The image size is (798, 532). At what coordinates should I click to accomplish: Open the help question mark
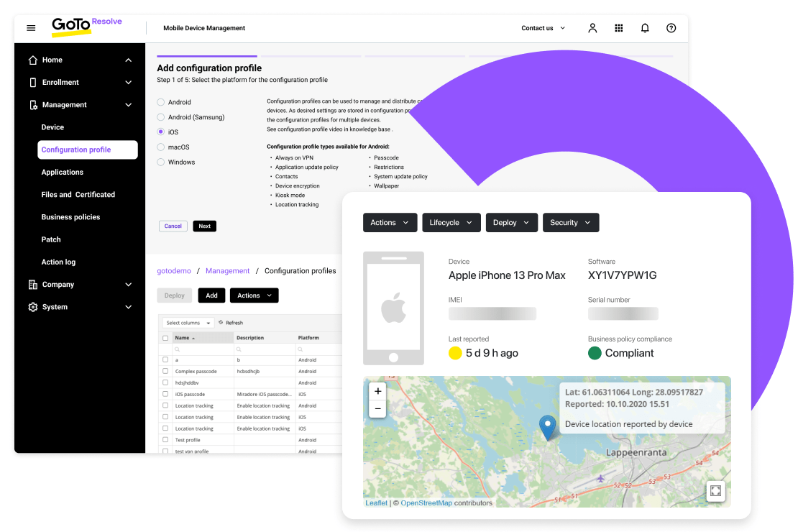(x=671, y=27)
